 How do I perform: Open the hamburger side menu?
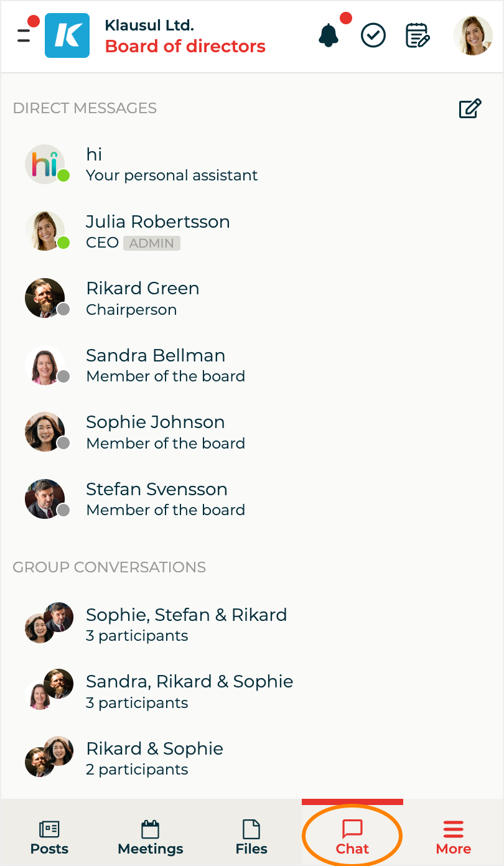pos(24,35)
